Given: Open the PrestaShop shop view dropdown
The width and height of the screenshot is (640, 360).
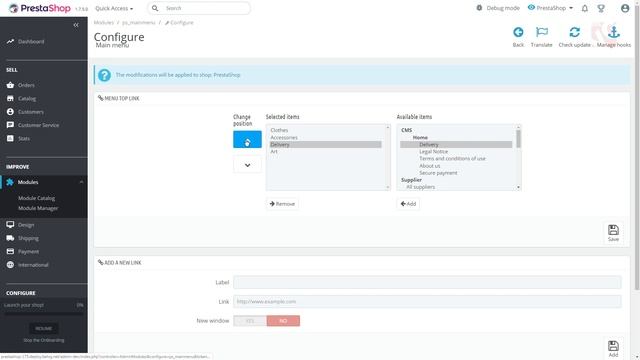Looking at the screenshot, I should click(550, 8).
